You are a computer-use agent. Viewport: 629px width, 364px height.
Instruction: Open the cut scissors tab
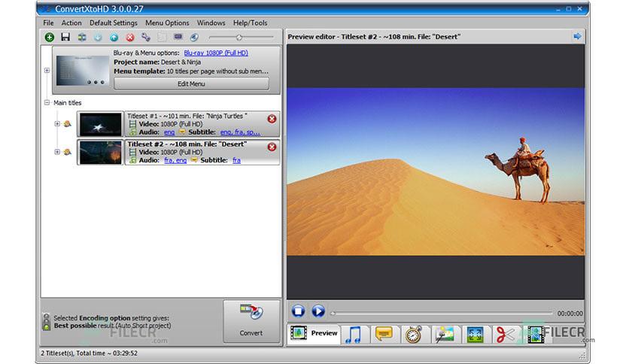tap(505, 335)
